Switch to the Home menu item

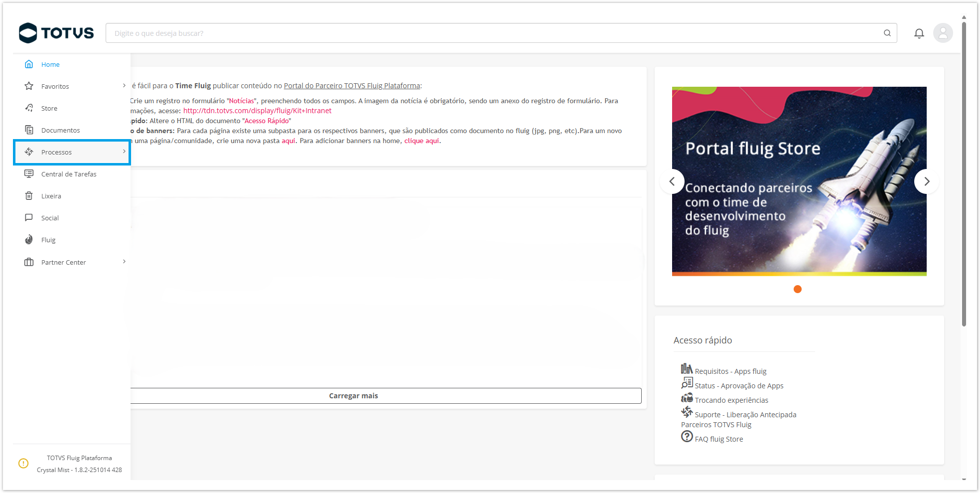tap(50, 64)
